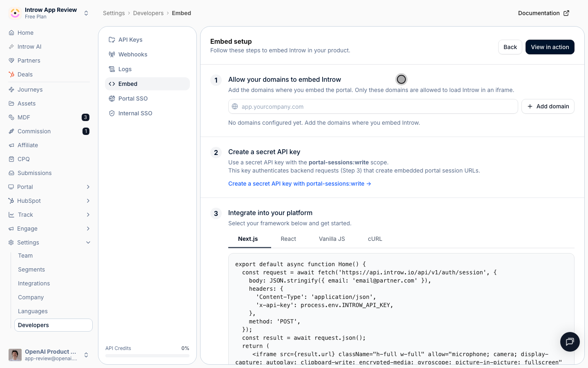Viewport: 588px width, 368px height.
Task: Click the Track chart icon
Action: [x=11, y=215]
